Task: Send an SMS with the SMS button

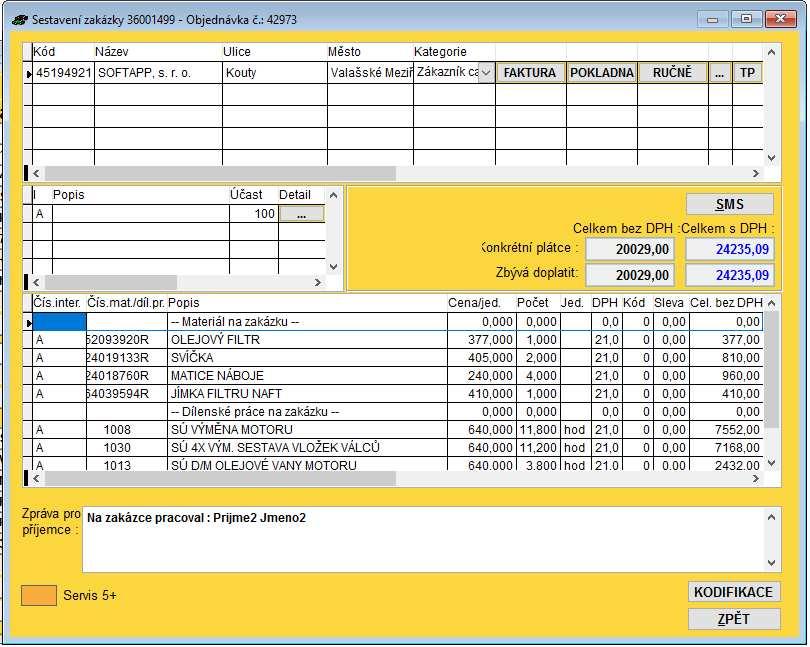Action: coord(729,205)
